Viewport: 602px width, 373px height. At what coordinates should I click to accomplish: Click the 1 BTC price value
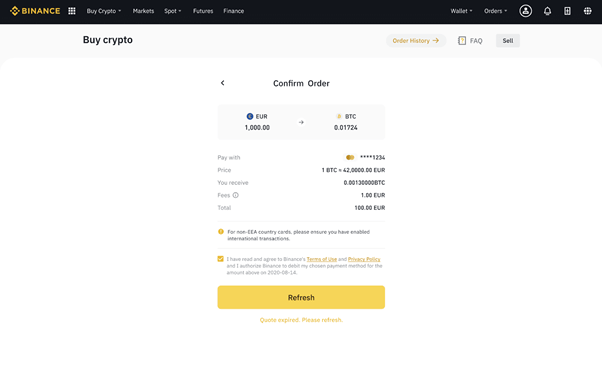(353, 170)
